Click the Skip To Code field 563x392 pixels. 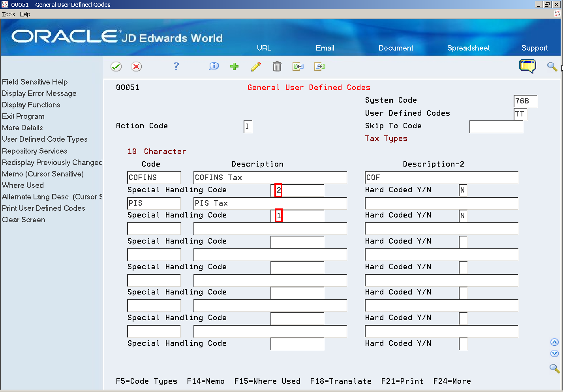tap(496, 127)
